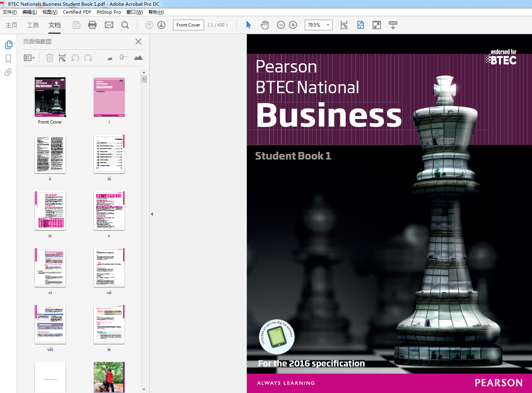Screen dimensions: 532x393
Task: Enlarge thumbnail size large mountain icon
Action: (138, 58)
